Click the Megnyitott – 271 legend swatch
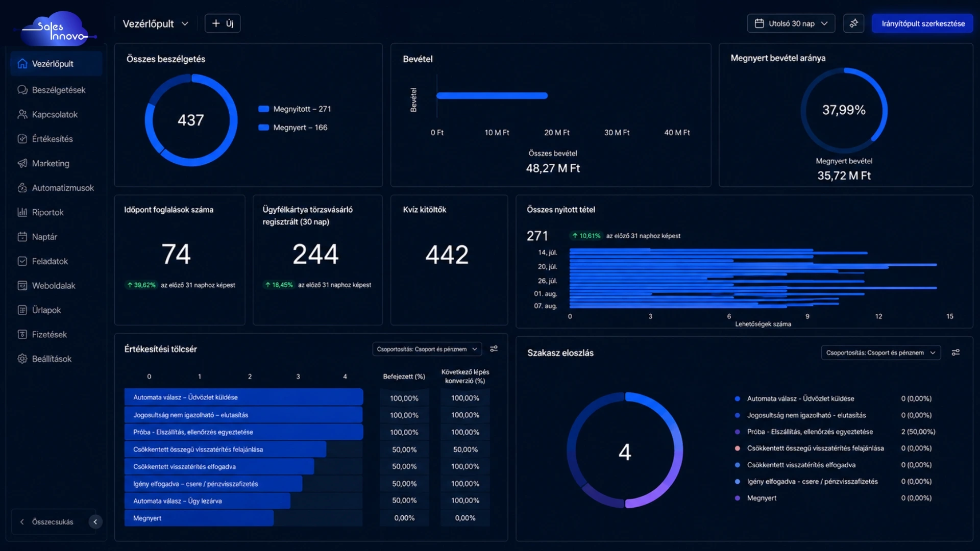 point(263,109)
